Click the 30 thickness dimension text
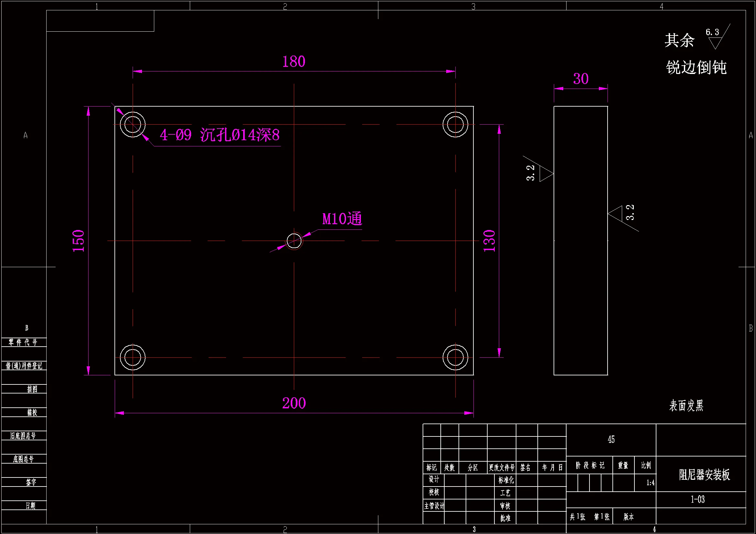This screenshot has height=534, width=756. [x=580, y=79]
